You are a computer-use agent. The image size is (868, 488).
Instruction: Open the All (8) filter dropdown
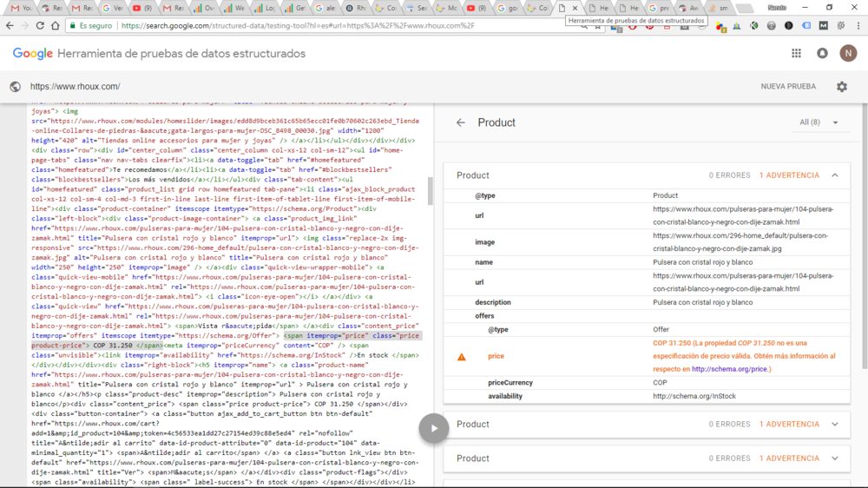click(819, 122)
